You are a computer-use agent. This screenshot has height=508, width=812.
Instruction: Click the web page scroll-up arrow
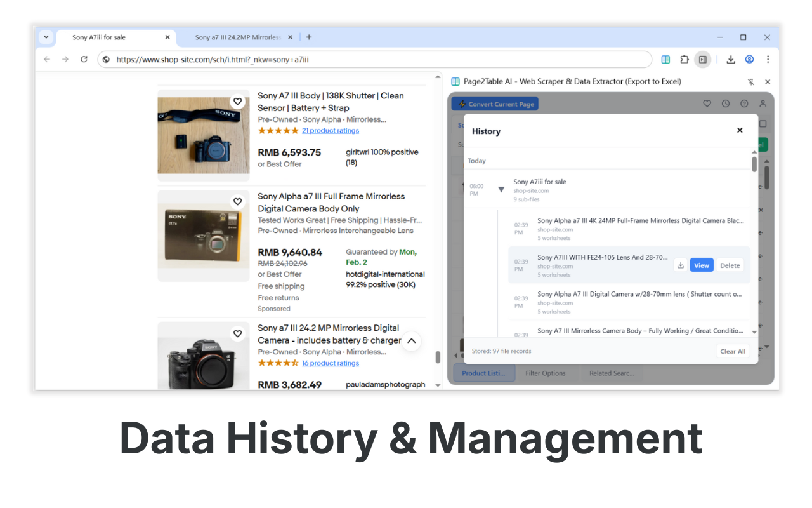(x=438, y=77)
